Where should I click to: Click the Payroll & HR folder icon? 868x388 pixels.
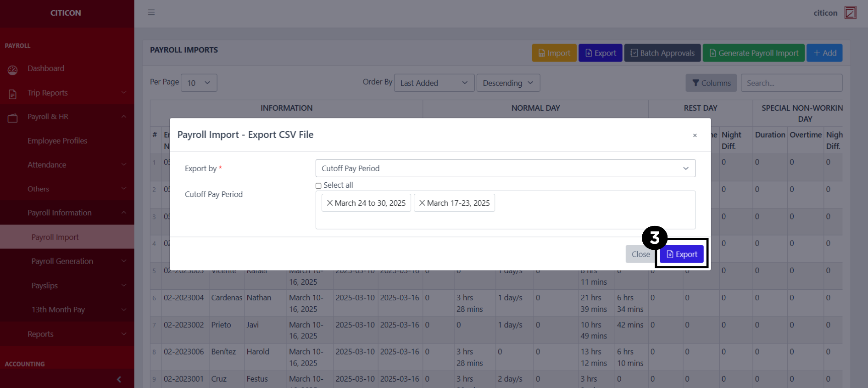12,118
